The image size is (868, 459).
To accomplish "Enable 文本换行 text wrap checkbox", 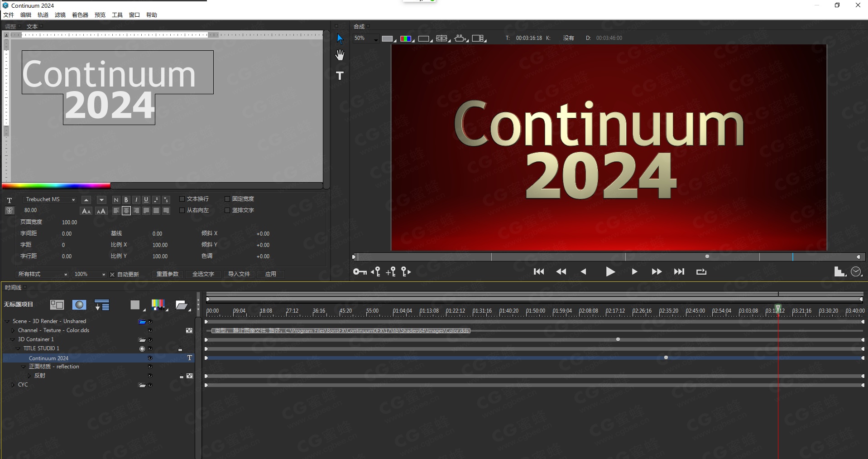I will coord(182,199).
